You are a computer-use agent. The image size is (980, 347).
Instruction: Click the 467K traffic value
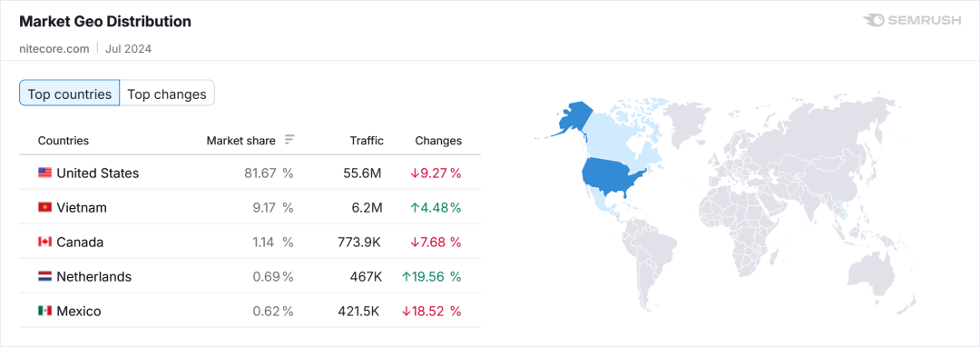(366, 276)
